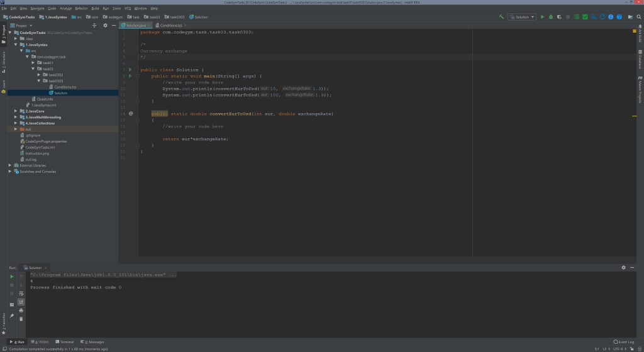Expand the 2.JavaCore module folder
644x352 pixels.
[16, 111]
